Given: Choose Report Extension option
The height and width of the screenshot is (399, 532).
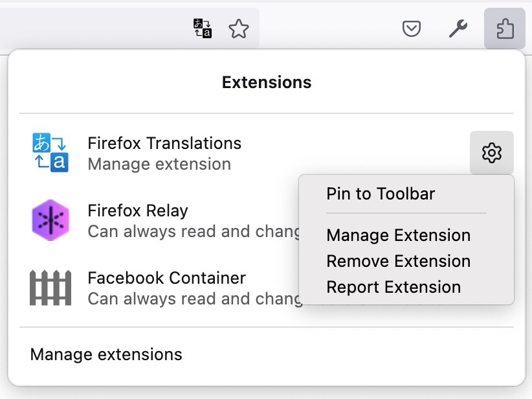Looking at the screenshot, I should pos(393,287).
